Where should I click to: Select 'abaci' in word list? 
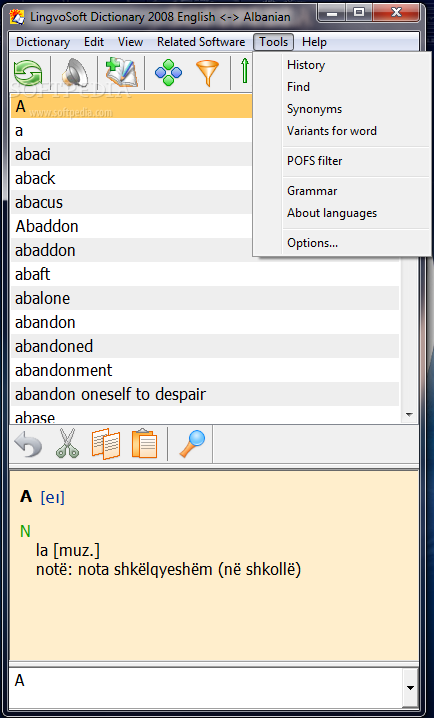coord(131,154)
